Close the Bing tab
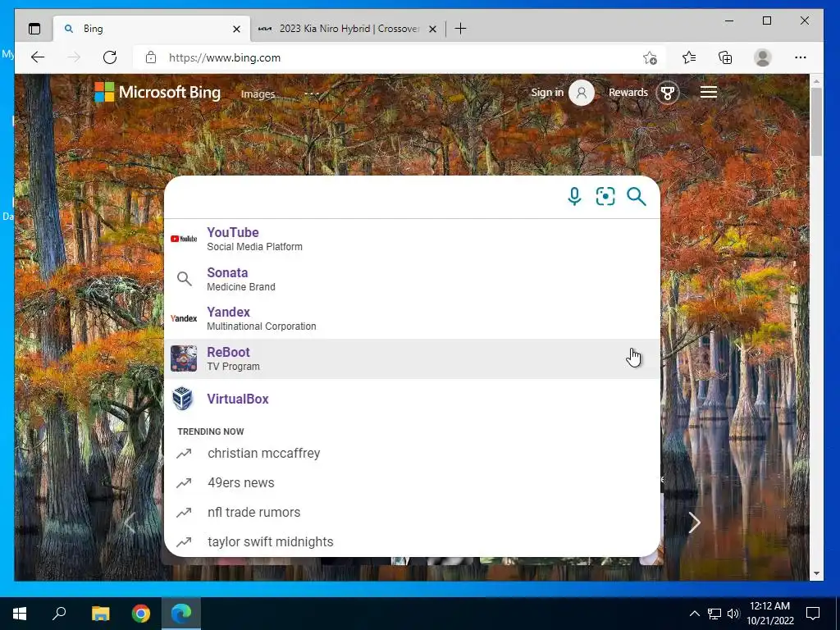 click(236, 29)
